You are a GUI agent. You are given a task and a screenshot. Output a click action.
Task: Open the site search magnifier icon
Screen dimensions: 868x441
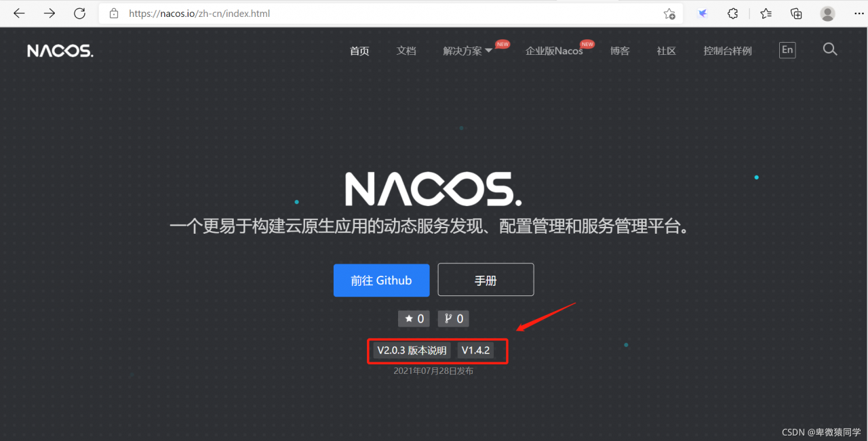830,49
